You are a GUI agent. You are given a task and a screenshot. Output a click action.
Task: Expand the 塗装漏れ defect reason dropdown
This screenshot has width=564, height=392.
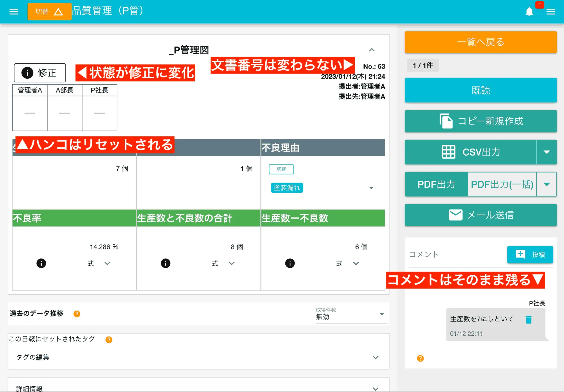coord(371,187)
